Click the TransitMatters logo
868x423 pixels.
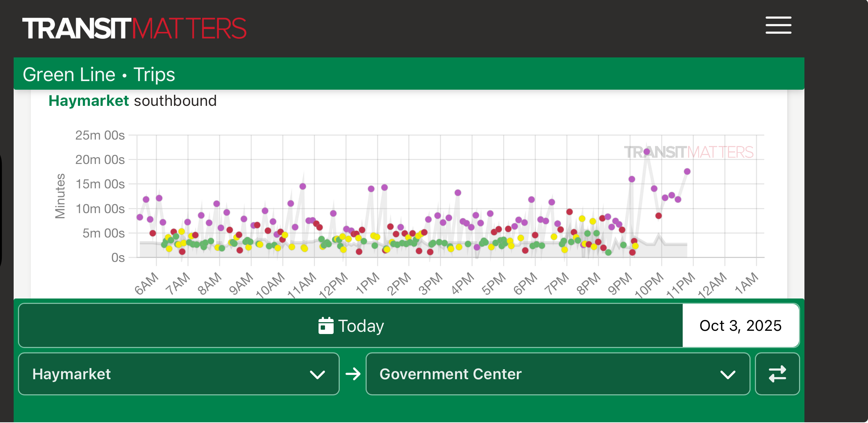pyautogui.click(x=134, y=28)
